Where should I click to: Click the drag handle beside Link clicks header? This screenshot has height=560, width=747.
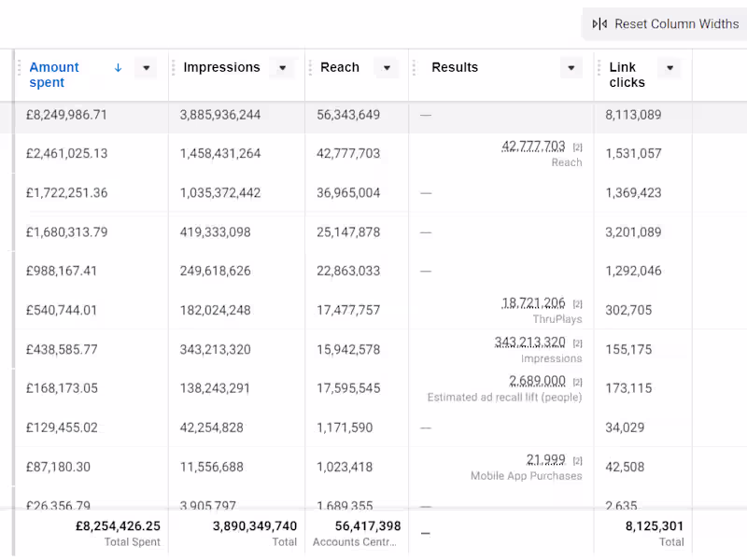(599, 68)
